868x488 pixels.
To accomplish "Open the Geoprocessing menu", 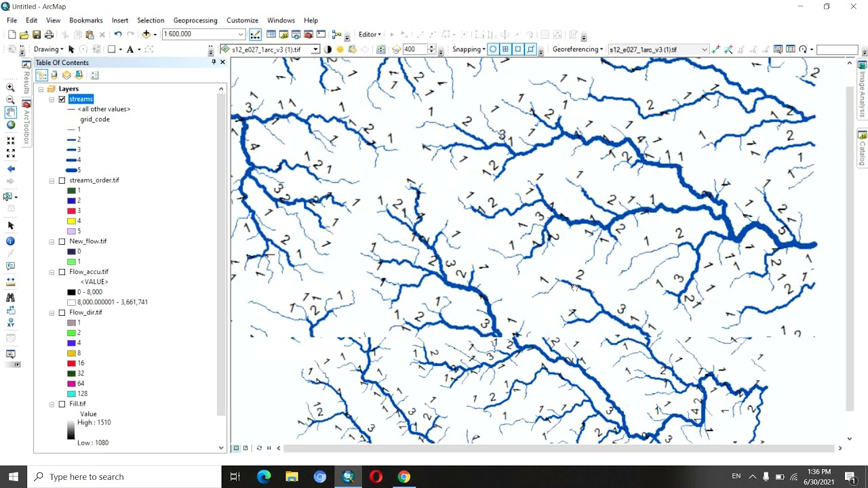I will (x=195, y=20).
